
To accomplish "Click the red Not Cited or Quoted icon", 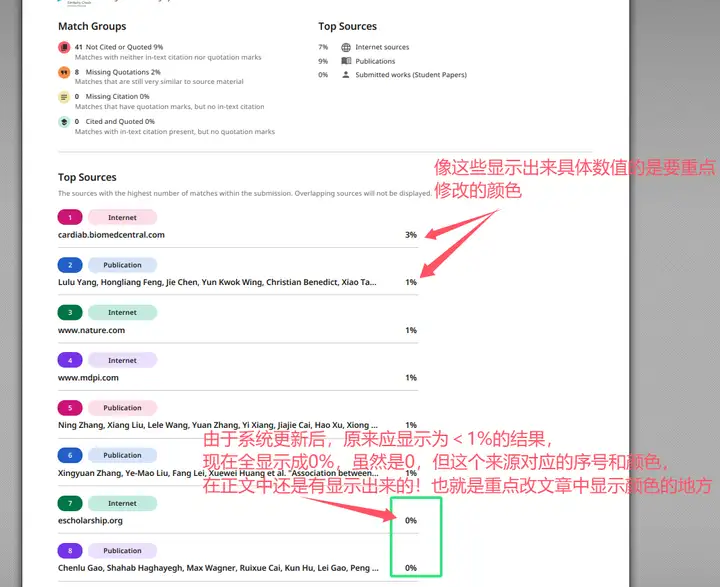I will click(x=64, y=47).
